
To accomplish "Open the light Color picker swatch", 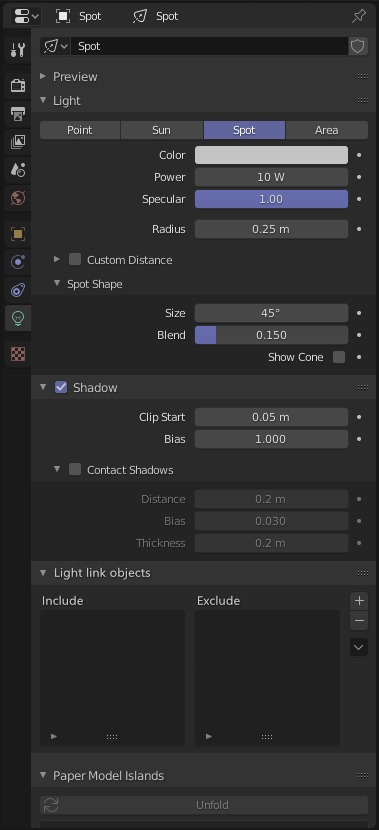I will (x=271, y=155).
